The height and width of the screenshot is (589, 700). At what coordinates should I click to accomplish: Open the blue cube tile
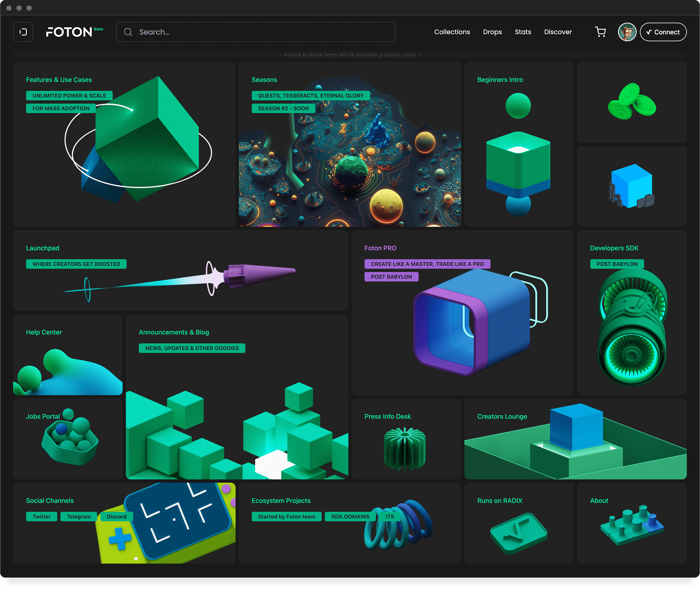(x=632, y=186)
